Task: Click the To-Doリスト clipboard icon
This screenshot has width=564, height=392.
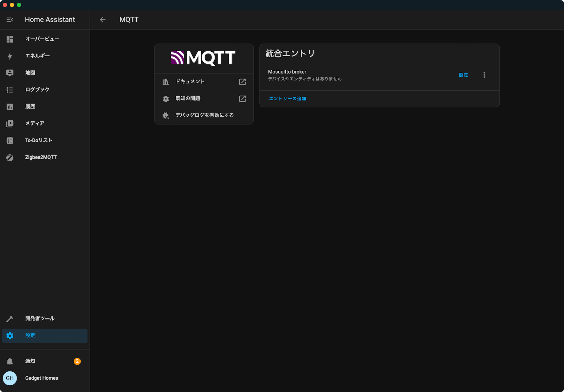Action: tap(10, 140)
